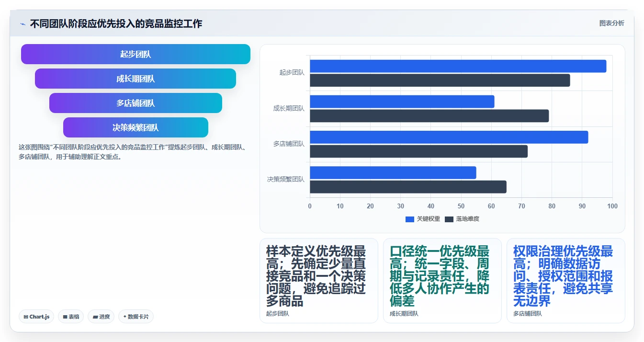Click the x-axis tick label 50
Image resolution: width=644 pixels, height=342 pixels.
click(x=461, y=206)
